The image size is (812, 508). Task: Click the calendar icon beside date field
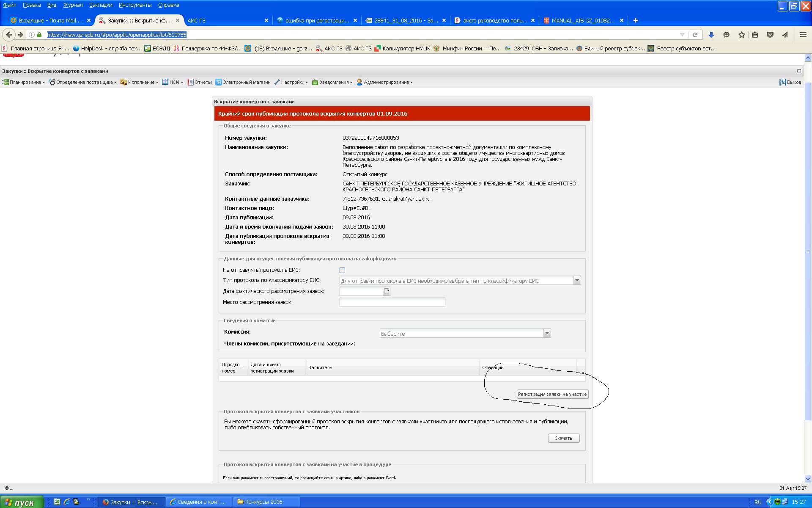[x=386, y=291]
